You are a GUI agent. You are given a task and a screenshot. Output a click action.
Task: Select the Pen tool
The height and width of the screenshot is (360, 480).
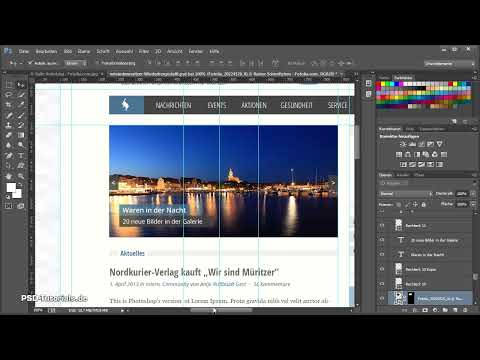click(x=9, y=155)
